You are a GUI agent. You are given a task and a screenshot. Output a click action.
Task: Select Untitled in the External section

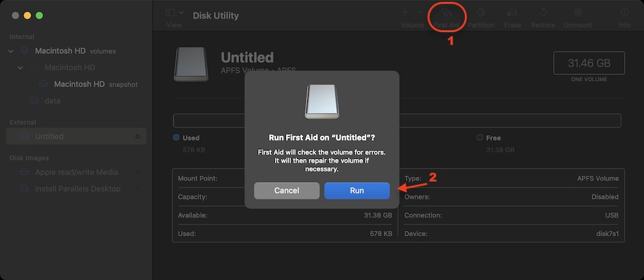pyautogui.click(x=49, y=136)
